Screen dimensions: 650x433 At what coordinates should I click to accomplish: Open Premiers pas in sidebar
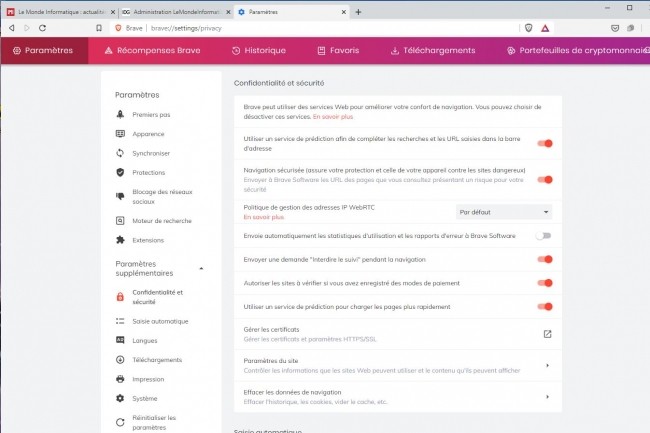pyautogui.click(x=151, y=114)
